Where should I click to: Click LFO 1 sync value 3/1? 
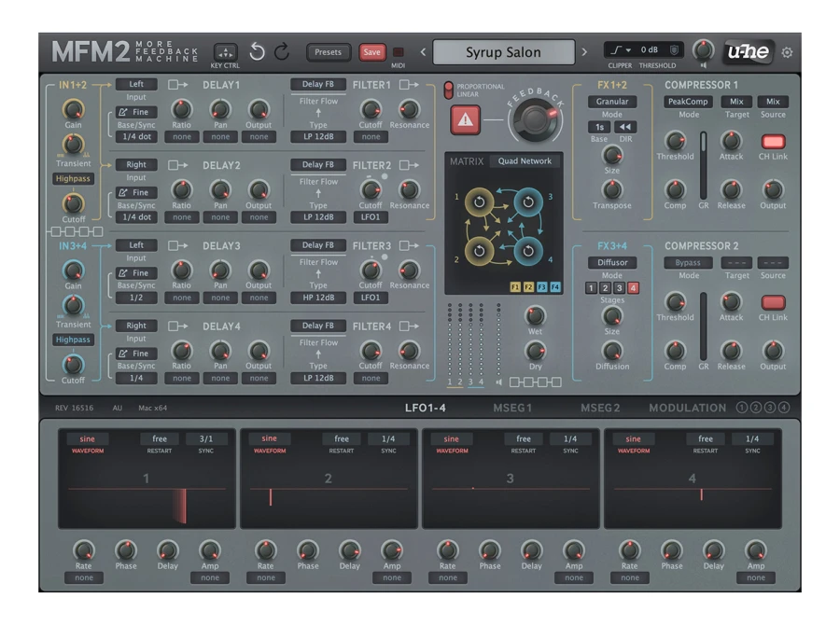click(206, 438)
